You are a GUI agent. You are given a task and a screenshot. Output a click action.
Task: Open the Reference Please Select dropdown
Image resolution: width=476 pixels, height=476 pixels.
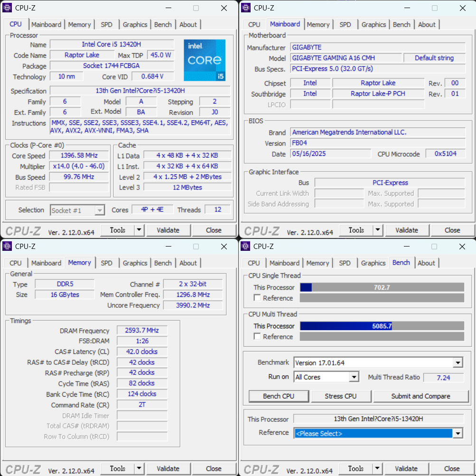click(x=457, y=433)
